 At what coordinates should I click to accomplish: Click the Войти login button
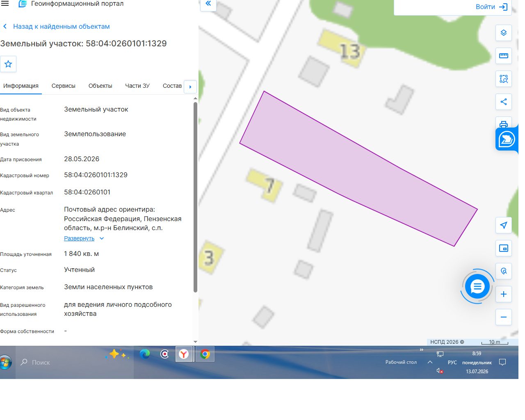tap(491, 7)
